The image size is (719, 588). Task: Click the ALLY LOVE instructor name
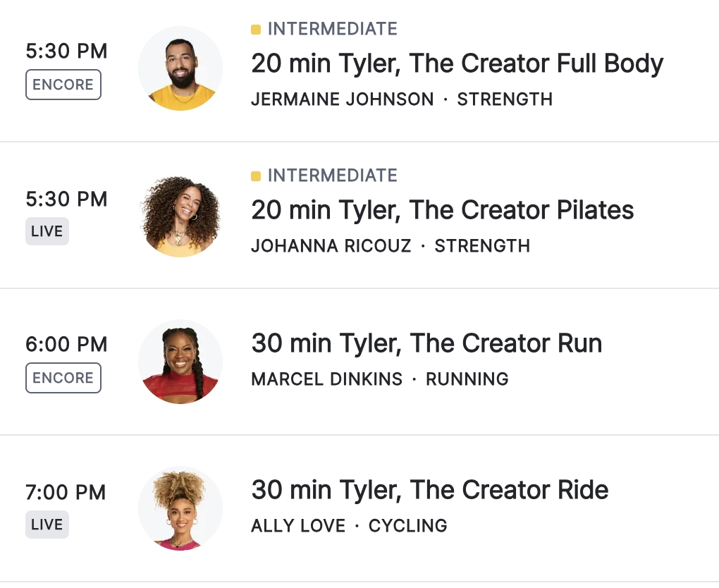298,526
